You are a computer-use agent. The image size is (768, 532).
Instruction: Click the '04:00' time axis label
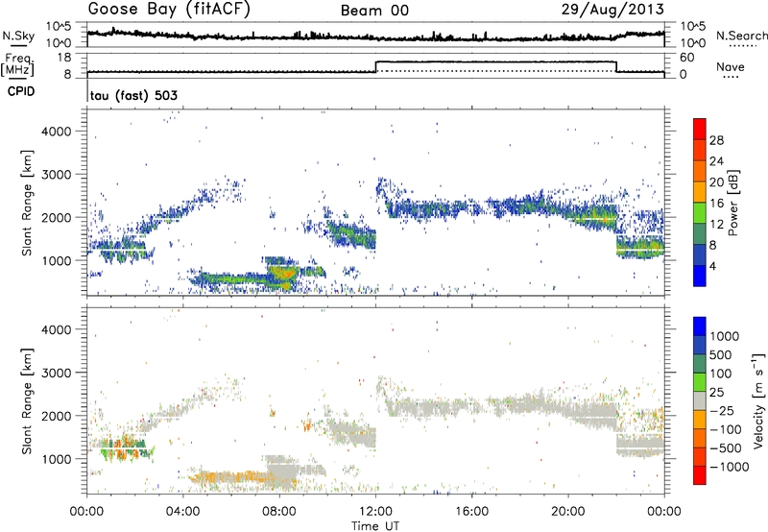click(x=183, y=511)
